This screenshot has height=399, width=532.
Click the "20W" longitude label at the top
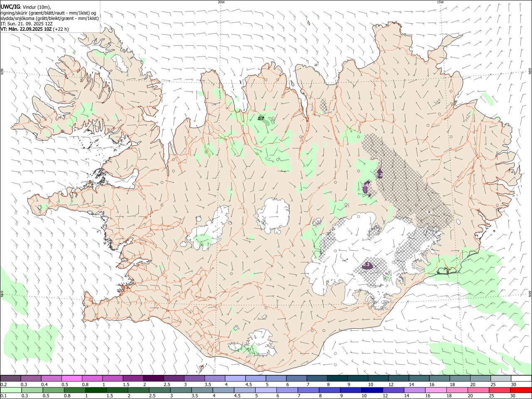point(221,2)
